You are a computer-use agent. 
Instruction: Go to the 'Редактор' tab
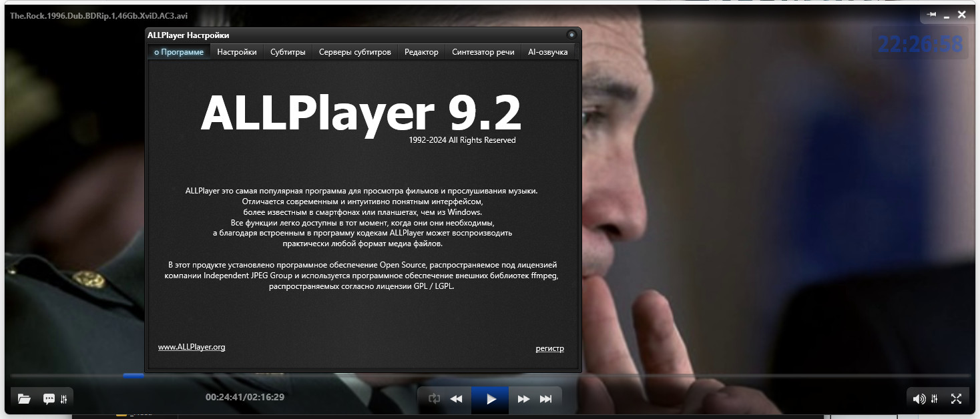point(421,51)
